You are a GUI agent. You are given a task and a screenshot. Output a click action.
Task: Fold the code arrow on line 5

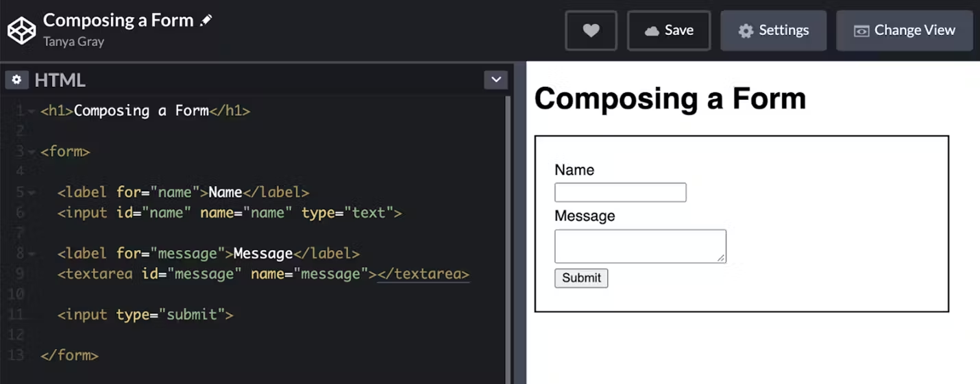[32, 193]
